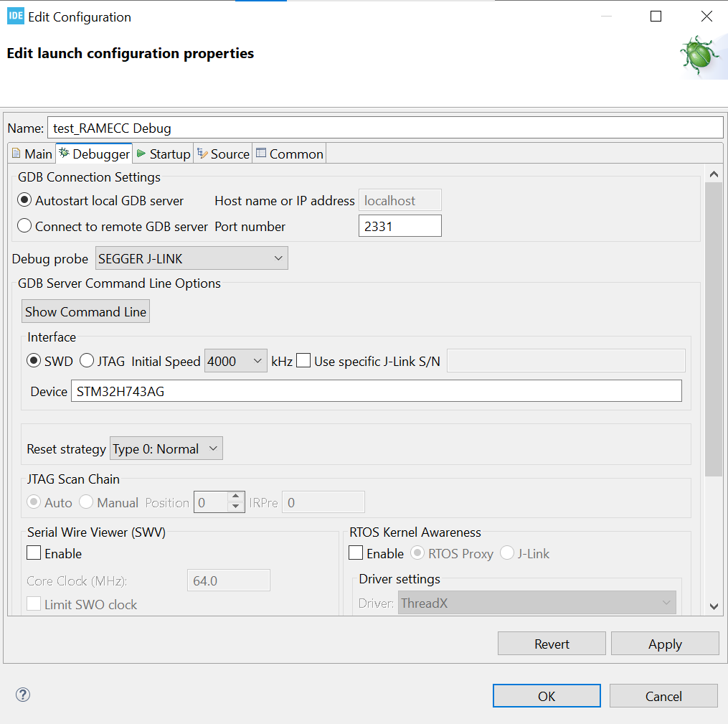This screenshot has height=724, width=728.
Task: Click the bug icon on the Debugger tab
Action: pos(64,153)
